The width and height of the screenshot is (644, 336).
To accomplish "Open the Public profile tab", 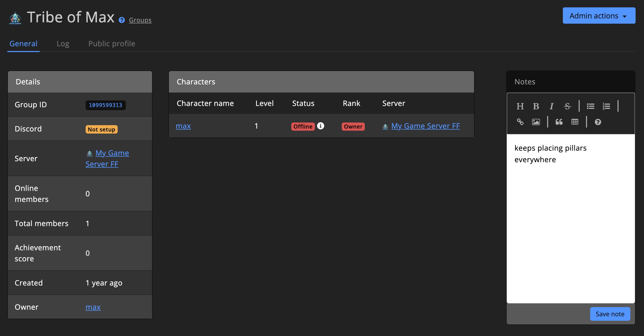I will 112,43.
